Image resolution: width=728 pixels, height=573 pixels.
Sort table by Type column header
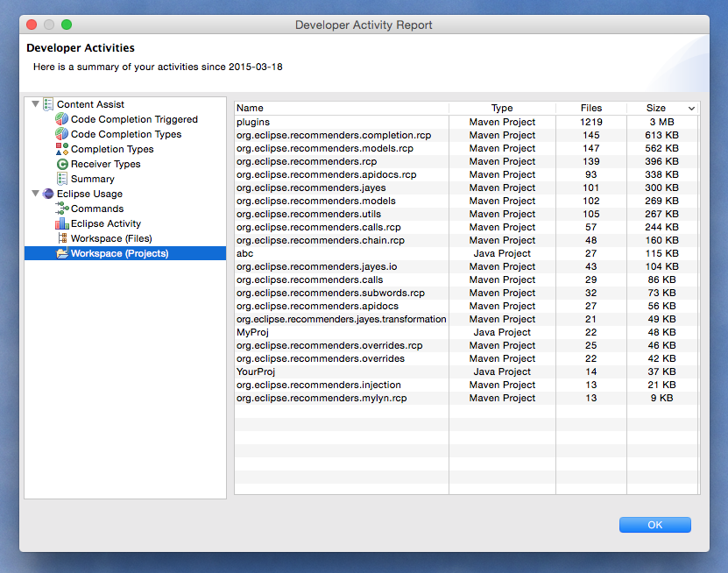(501, 109)
